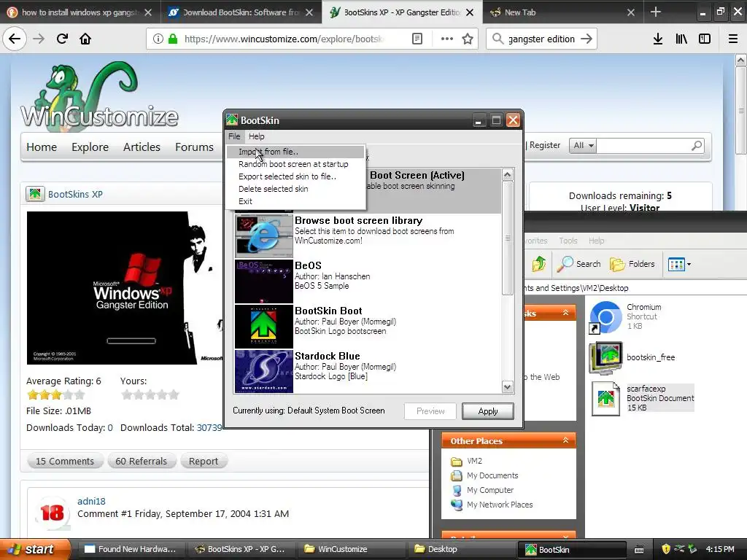The height and width of the screenshot is (560, 747).
Task: Click the 60 Referrals button
Action: pos(141,461)
